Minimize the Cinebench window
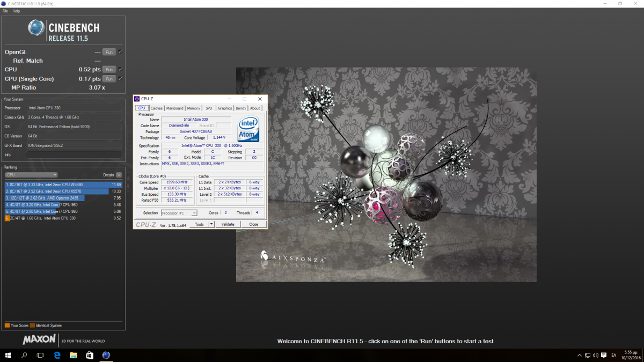The image size is (644, 362). tap(605, 3)
